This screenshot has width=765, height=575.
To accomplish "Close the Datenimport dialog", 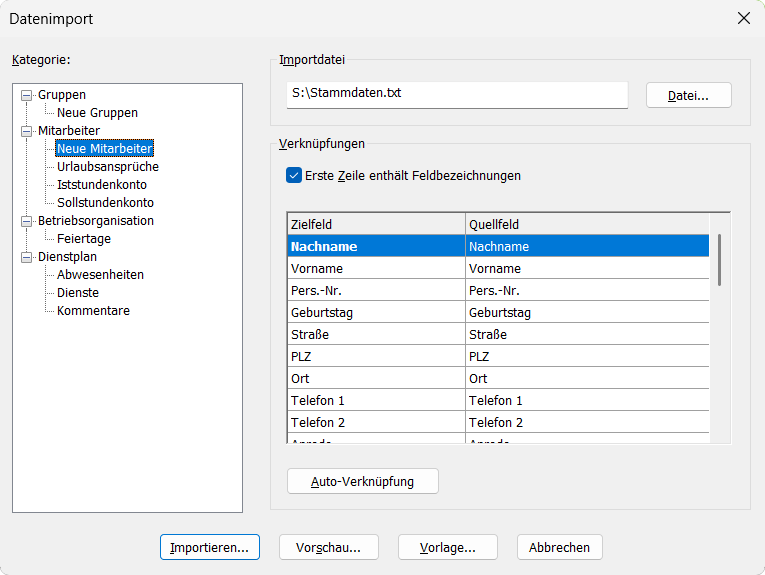I will (x=744, y=19).
